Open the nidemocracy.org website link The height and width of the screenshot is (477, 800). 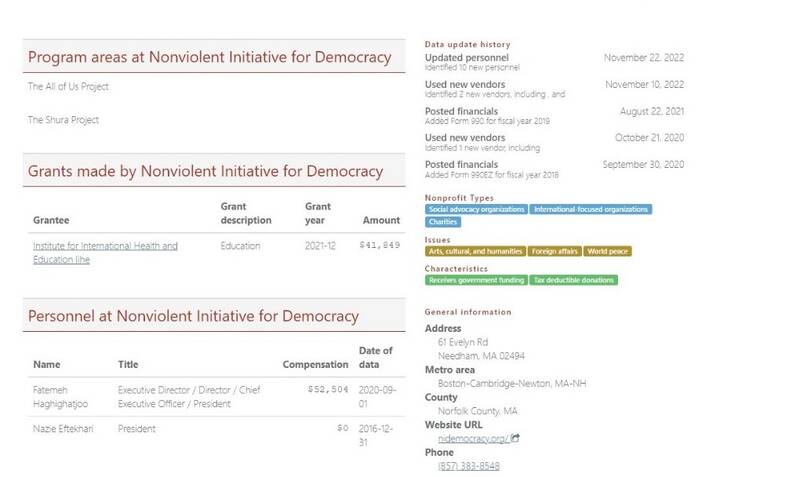[473, 438]
